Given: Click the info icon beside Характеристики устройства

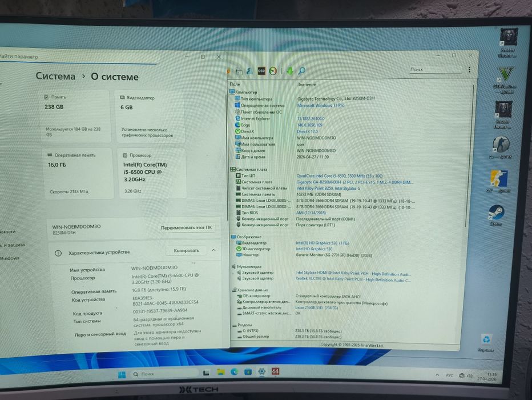Looking at the screenshot, I should (x=58, y=253).
